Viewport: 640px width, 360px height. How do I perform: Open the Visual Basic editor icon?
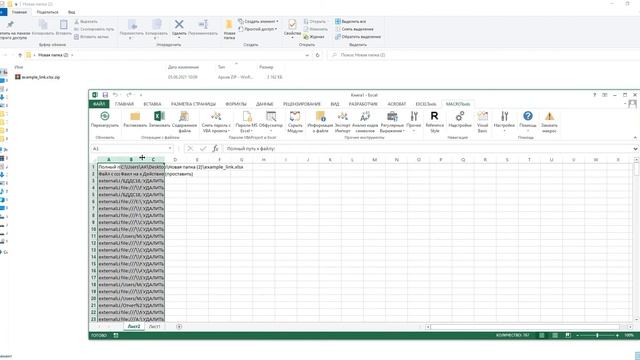[x=482, y=116]
